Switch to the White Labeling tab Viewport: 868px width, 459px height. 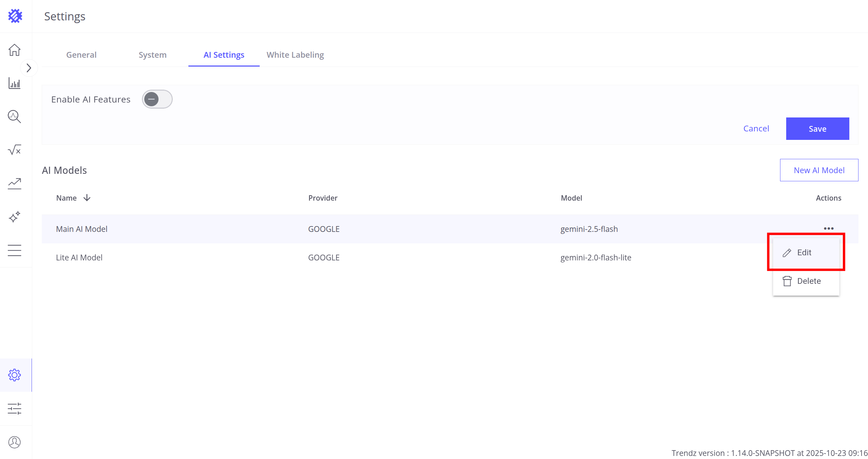[295, 55]
